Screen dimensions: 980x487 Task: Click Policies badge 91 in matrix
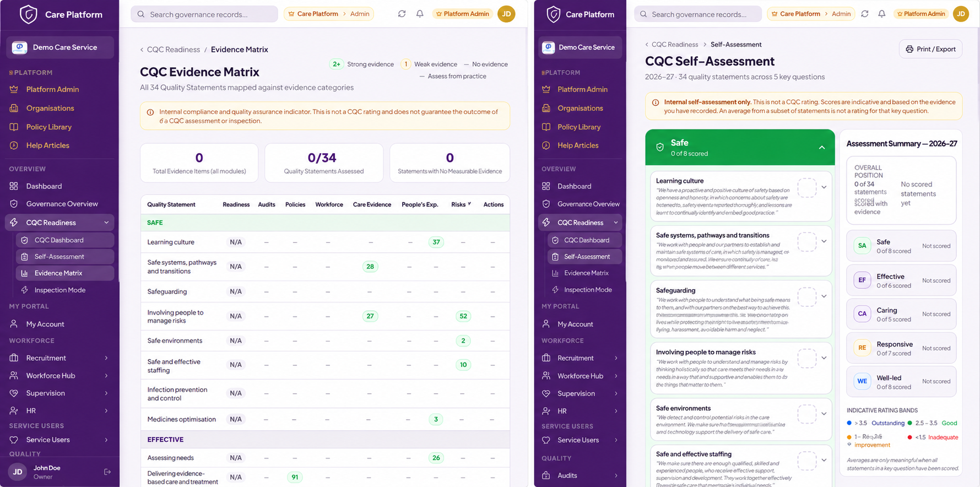pos(295,477)
